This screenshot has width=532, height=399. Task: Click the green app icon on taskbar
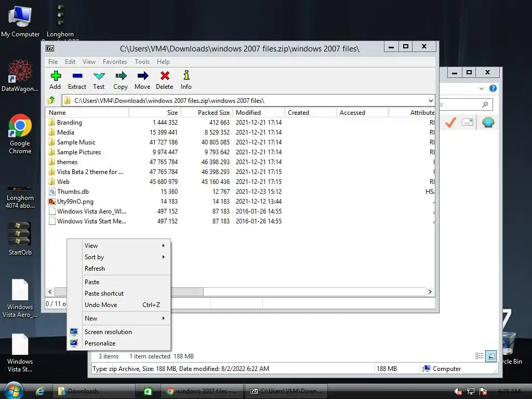[x=148, y=391]
